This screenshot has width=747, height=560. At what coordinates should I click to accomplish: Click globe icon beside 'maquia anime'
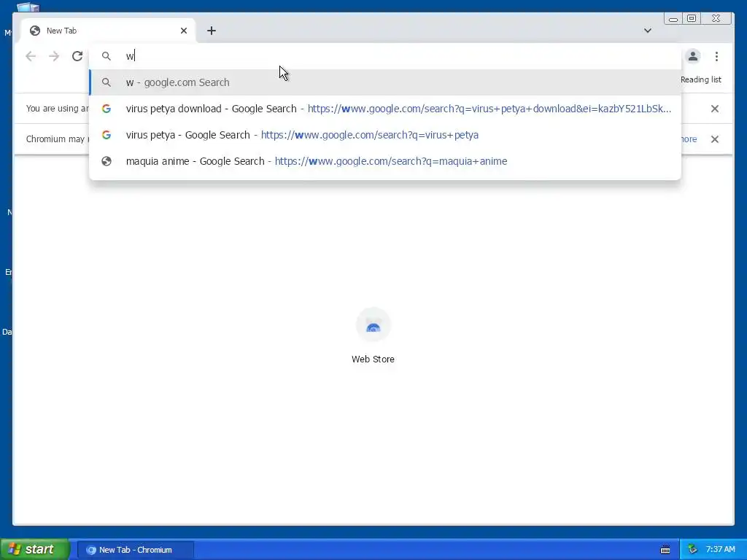107,161
